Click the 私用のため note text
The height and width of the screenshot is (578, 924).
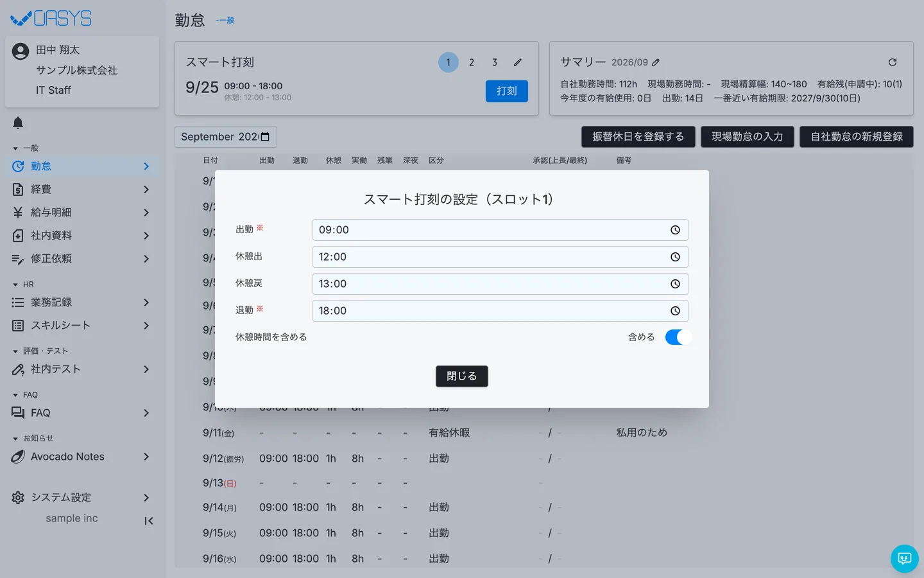coord(642,433)
